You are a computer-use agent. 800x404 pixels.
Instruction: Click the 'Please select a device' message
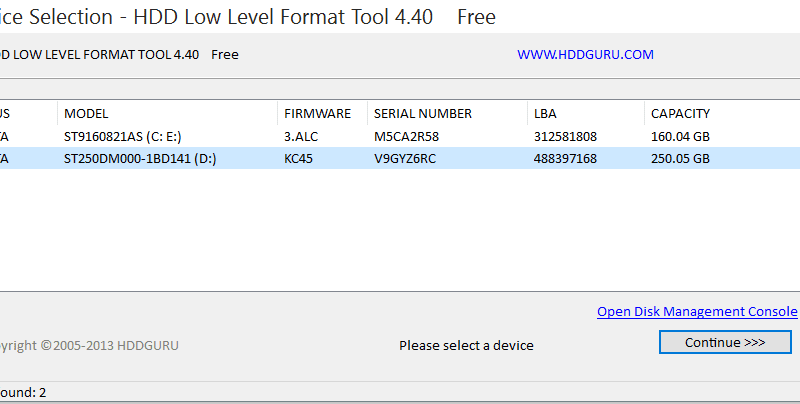(466, 345)
